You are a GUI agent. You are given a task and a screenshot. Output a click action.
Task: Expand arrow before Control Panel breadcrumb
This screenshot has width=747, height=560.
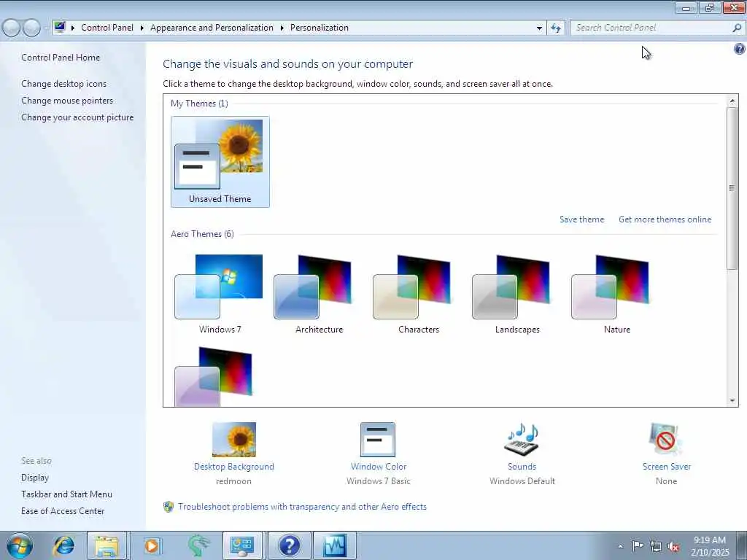[73, 28]
